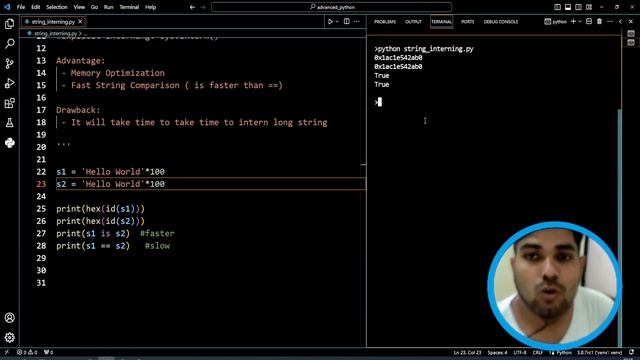Kill the terminal with trash icon
The width and height of the screenshot is (640, 360).
tap(599, 22)
